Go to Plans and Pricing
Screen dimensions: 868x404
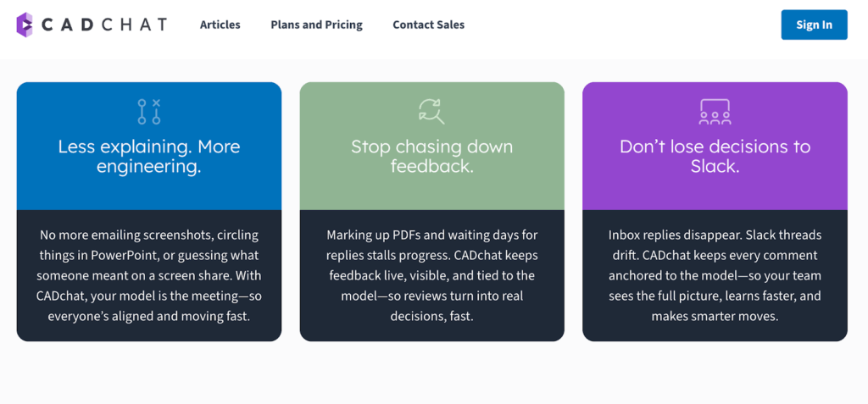pos(316,25)
